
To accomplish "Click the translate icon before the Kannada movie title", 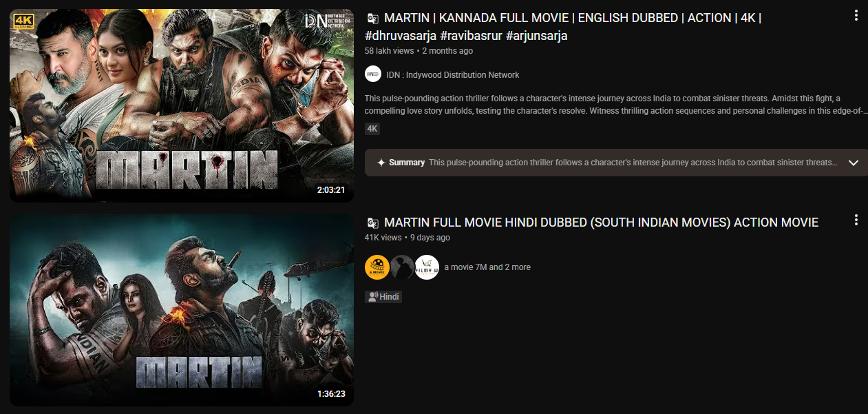I will point(372,19).
